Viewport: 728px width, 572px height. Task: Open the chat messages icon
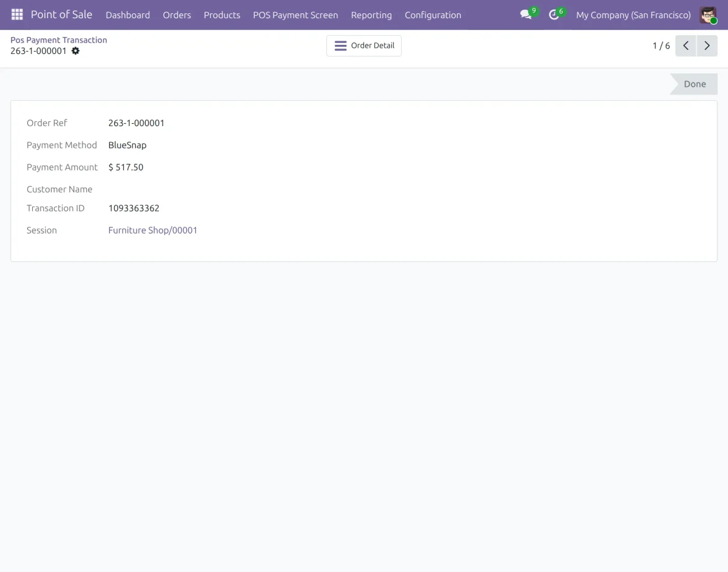point(526,15)
